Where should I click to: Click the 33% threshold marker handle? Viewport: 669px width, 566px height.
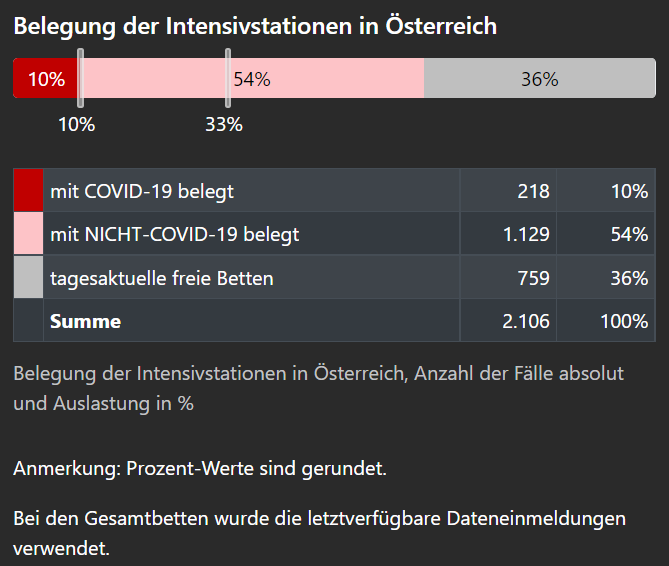click(228, 80)
